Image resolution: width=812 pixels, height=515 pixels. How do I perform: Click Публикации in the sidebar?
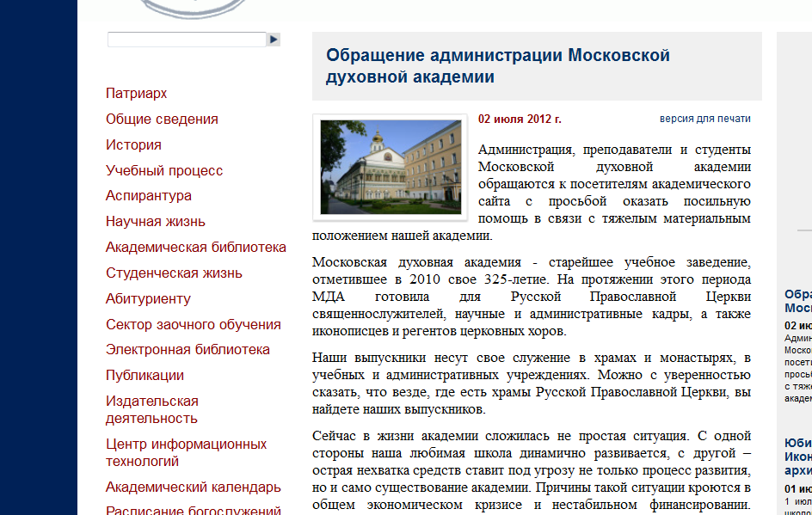(x=145, y=375)
